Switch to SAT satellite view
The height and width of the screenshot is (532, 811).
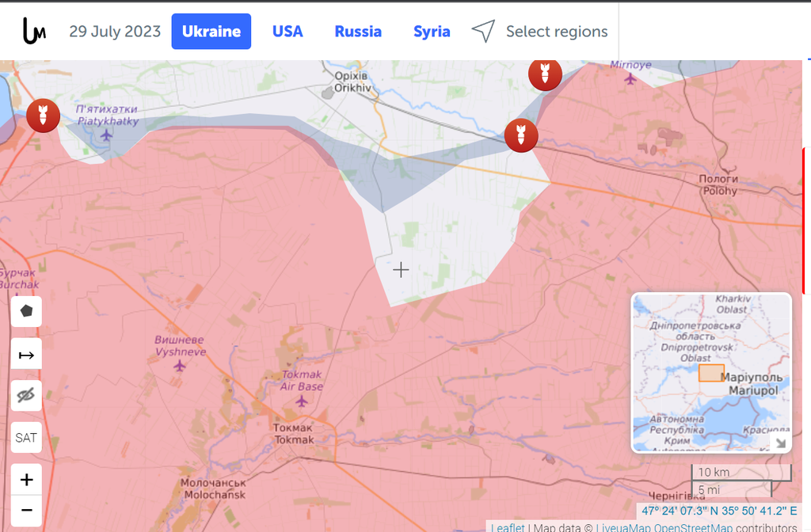point(26,438)
